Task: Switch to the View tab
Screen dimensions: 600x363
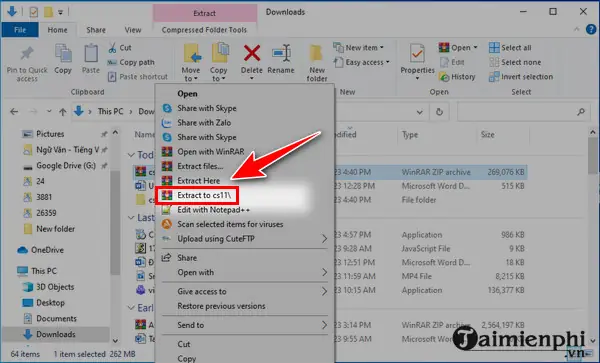Action: coord(133,30)
